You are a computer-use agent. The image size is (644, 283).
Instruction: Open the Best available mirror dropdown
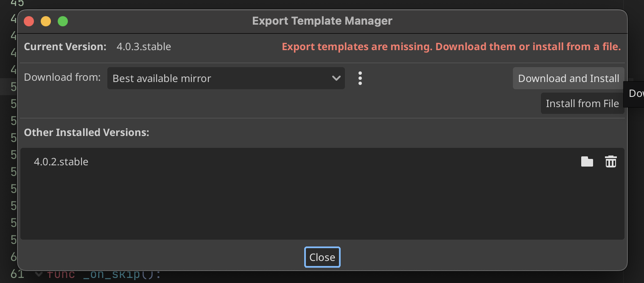(x=226, y=78)
